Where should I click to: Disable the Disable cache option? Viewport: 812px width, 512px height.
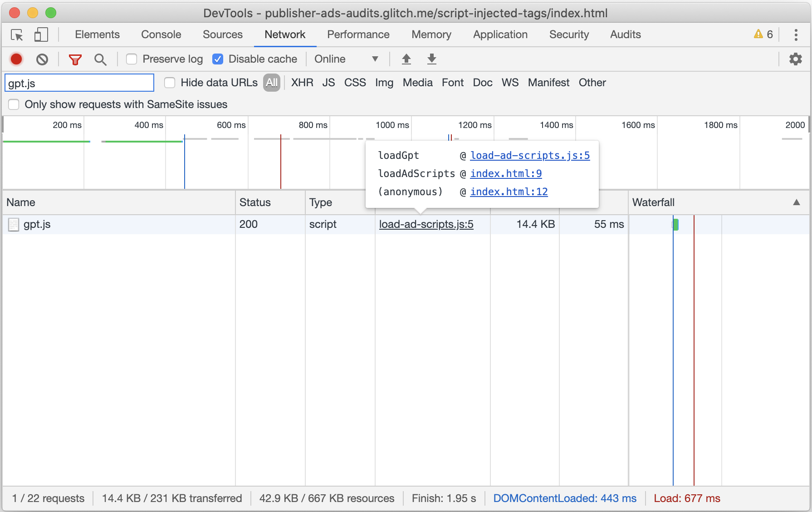pos(218,59)
